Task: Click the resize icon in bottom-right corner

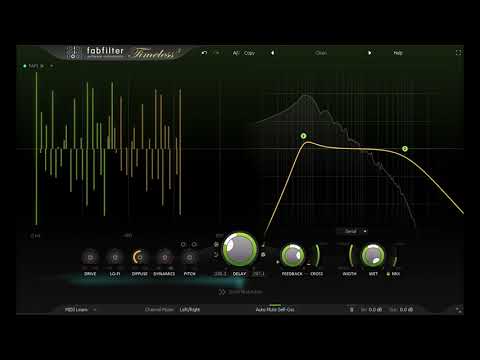Action: point(459,309)
